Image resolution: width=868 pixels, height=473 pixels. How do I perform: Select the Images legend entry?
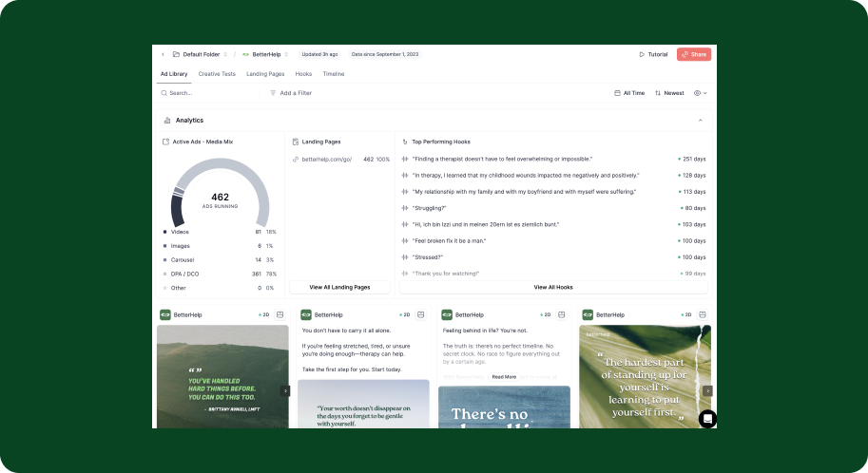(220, 246)
